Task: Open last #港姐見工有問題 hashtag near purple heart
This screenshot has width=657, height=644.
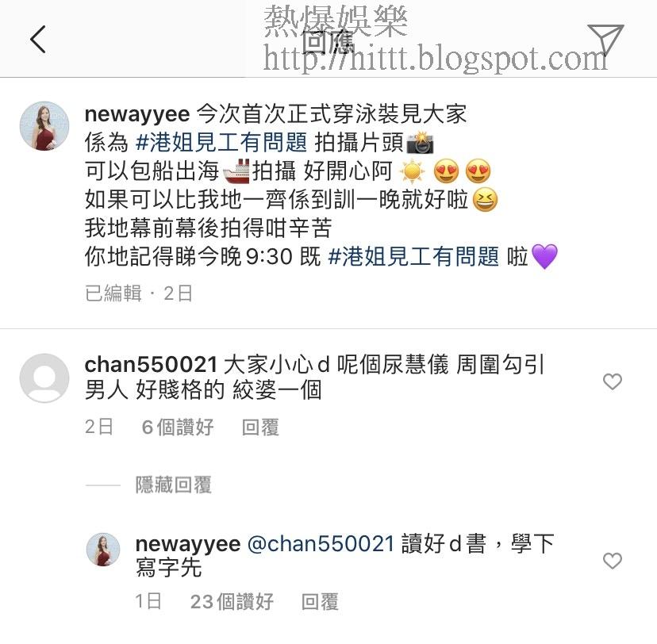Action: pos(414,256)
